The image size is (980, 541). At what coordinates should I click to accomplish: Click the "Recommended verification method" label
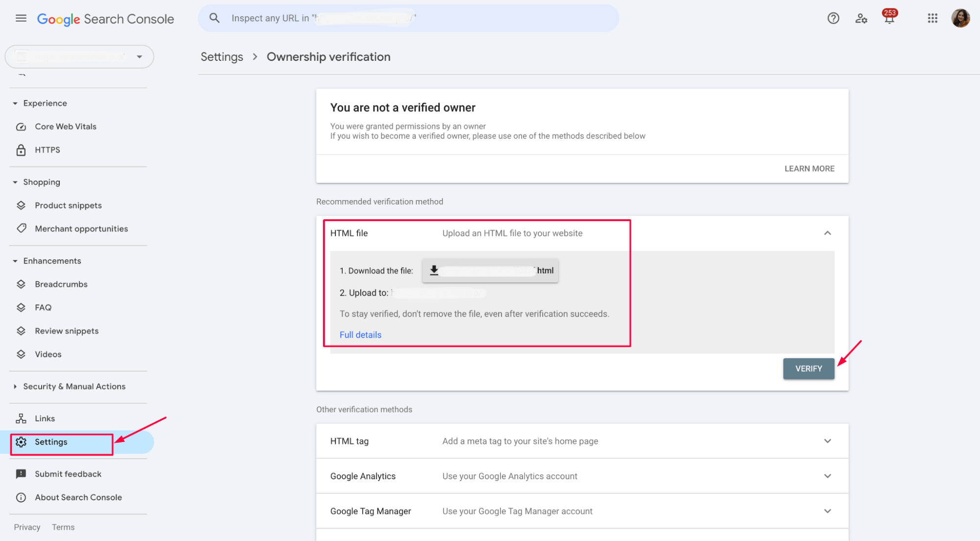[379, 202]
